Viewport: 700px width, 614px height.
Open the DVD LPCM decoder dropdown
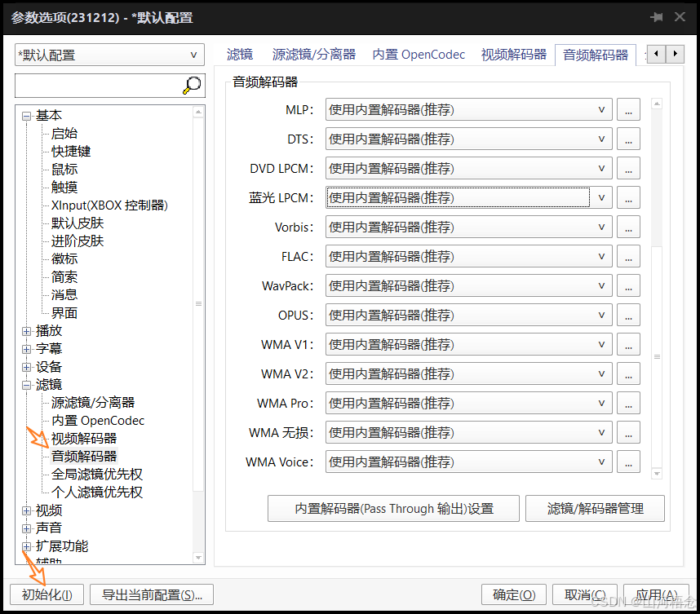click(x=469, y=169)
